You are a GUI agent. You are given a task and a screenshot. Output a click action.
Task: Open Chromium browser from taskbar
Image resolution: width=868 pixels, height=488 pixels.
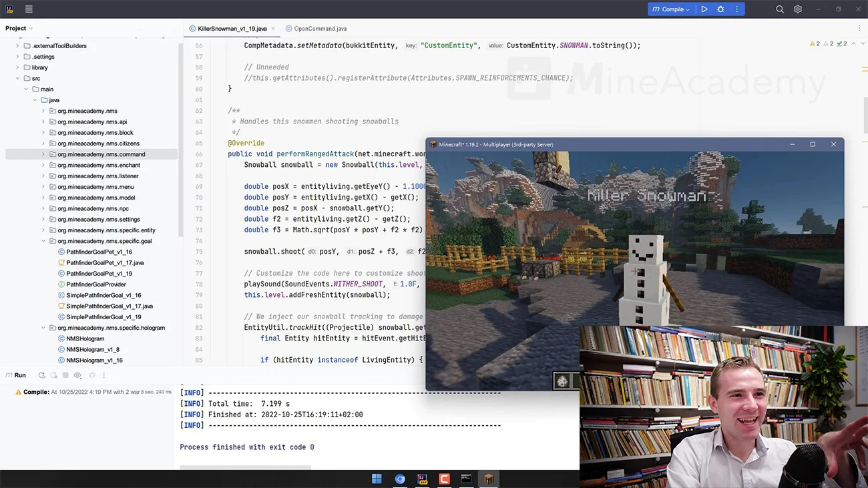point(400,479)
